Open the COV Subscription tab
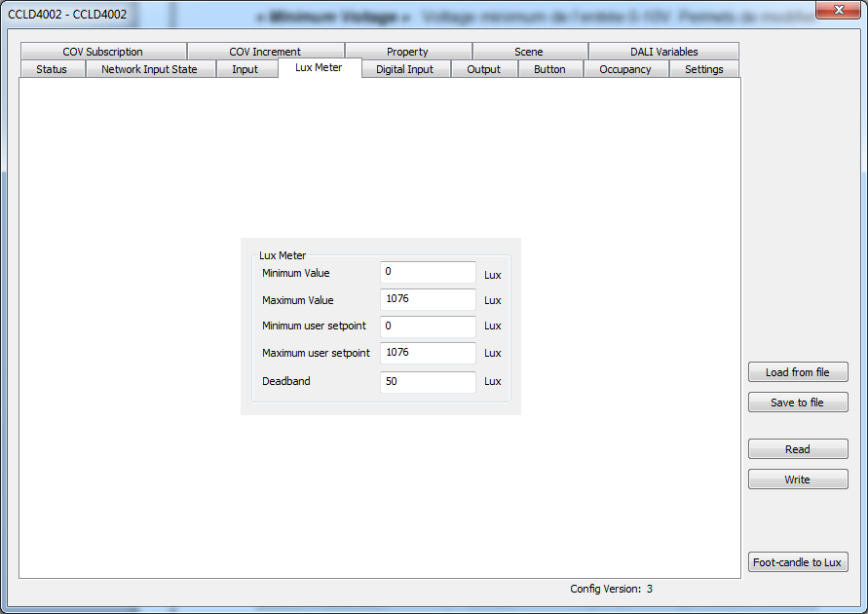 [103, 52]
